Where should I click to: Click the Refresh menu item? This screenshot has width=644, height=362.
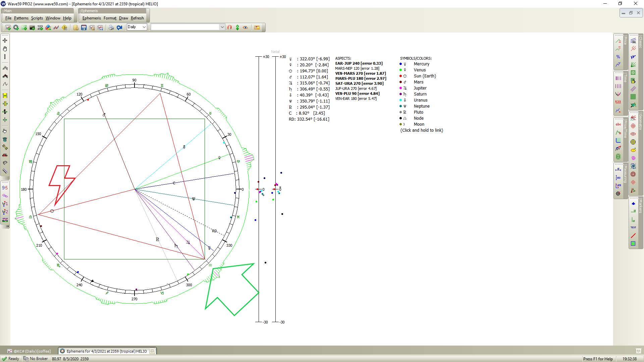click(137, 18)
